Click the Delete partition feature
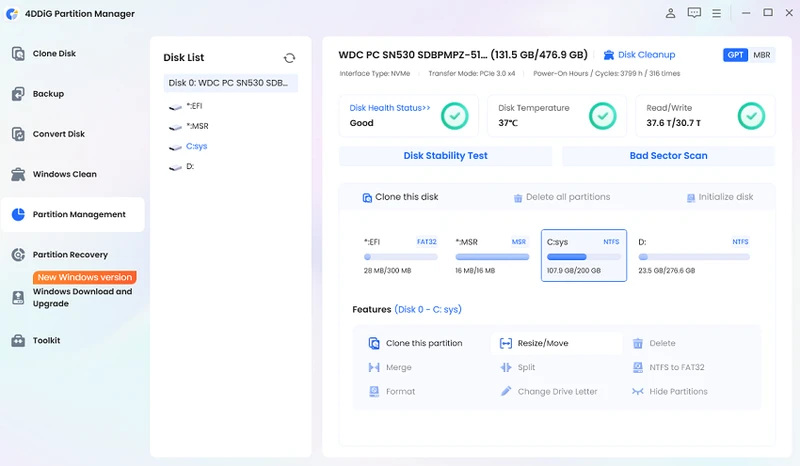This screenshot has width=800, height=466. (654, 344)
